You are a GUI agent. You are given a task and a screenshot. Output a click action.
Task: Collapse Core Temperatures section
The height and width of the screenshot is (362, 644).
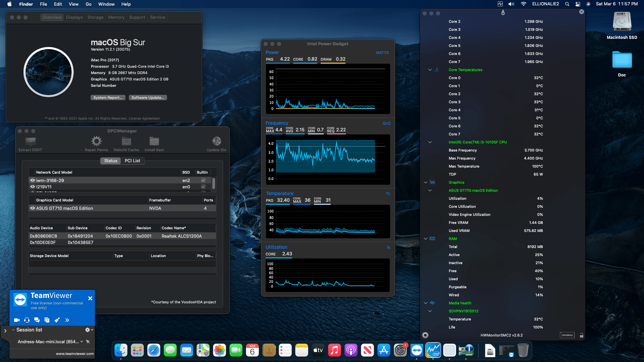[x=430, y=70]
